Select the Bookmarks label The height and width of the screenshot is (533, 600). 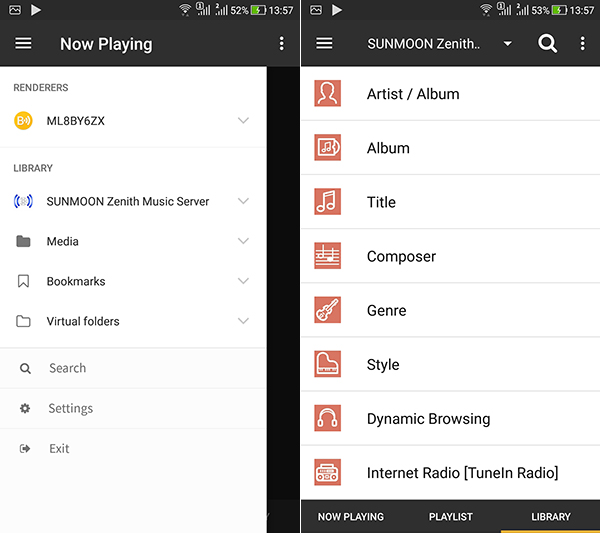point(76,281)
